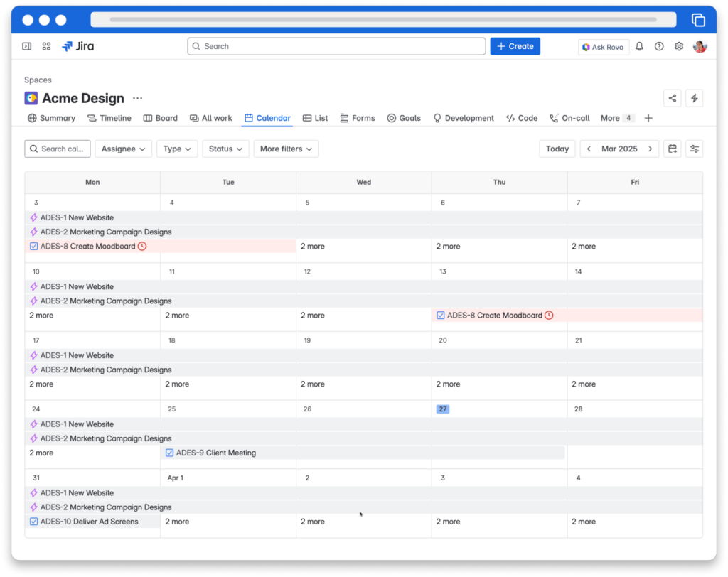
Task: Open the settings gear in top bar
Action: 679,46
